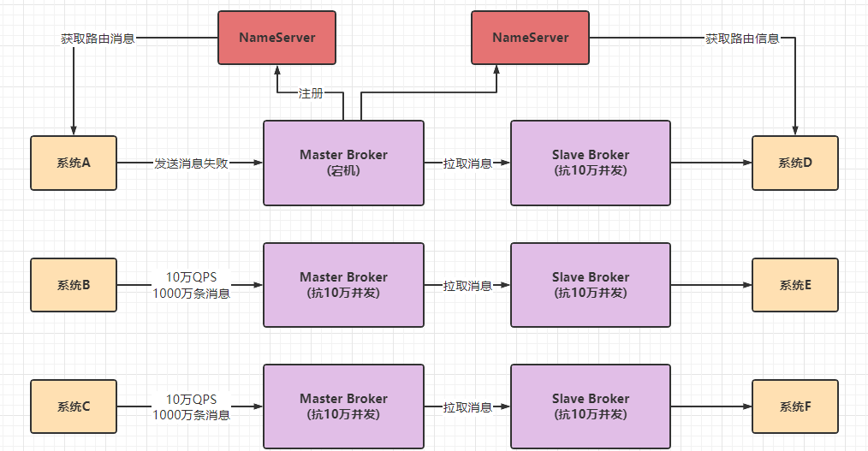Select the 系统E box

(x=795, y=285)
